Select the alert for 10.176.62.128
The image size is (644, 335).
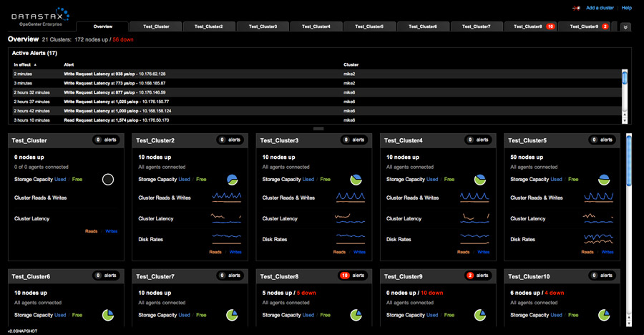pos(317,74)
